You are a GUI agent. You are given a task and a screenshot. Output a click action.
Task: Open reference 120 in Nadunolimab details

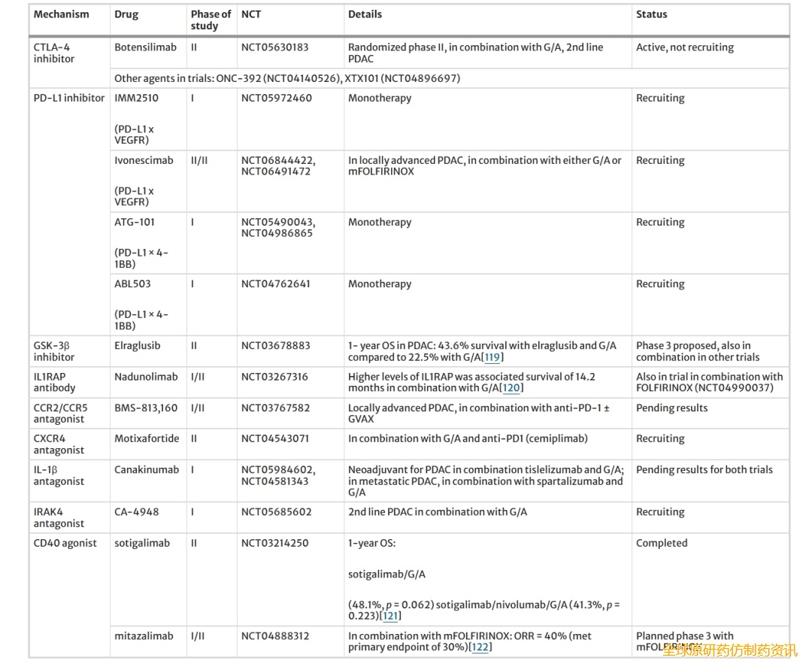(x=511, y=388)
